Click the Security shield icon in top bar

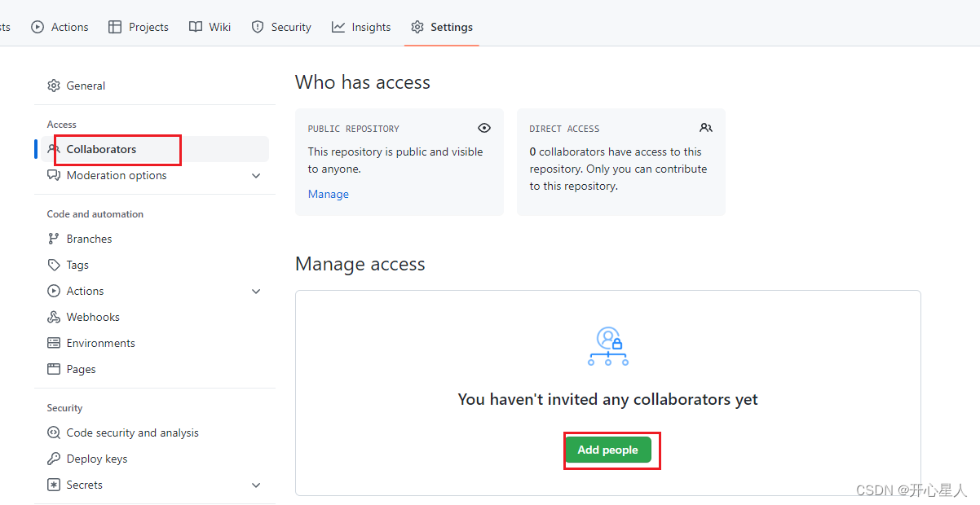(x=258, y=27)
